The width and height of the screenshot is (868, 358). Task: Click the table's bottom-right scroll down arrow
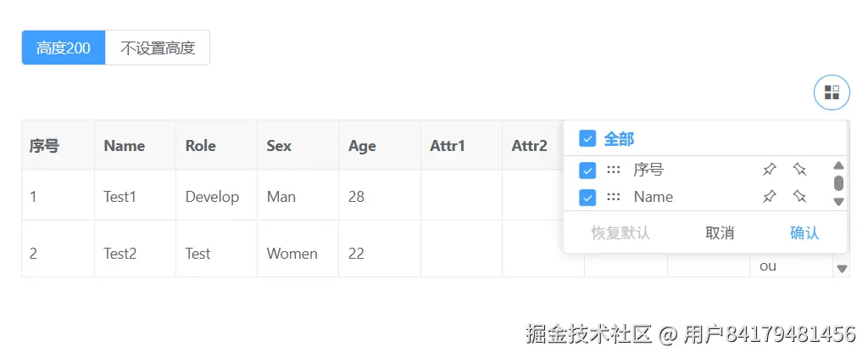tap(842, 269)
